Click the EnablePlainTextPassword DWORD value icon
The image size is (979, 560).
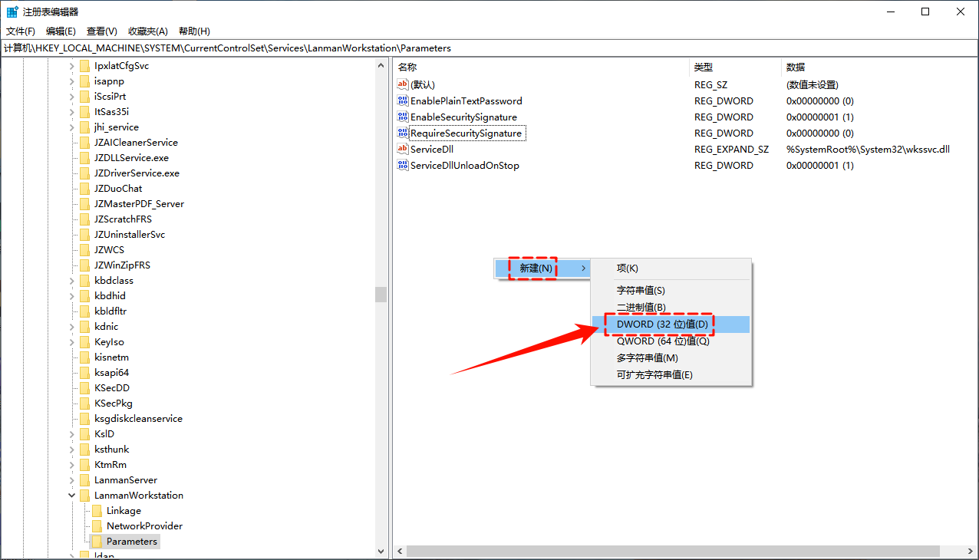pyautogui.click(x=403, y=100)
